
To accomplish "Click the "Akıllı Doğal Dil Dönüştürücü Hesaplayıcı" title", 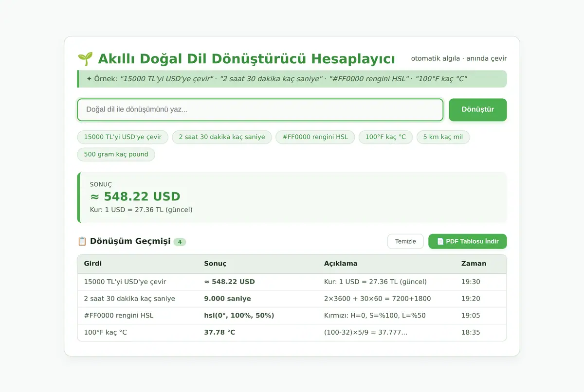I will tap(246, 59).
